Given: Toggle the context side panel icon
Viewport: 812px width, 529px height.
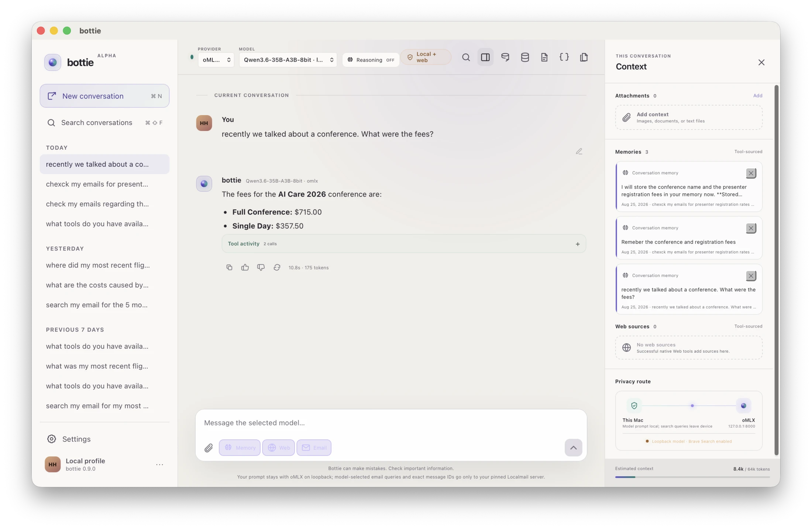Looking at the screenshot, I should click(x=485, y=57).
